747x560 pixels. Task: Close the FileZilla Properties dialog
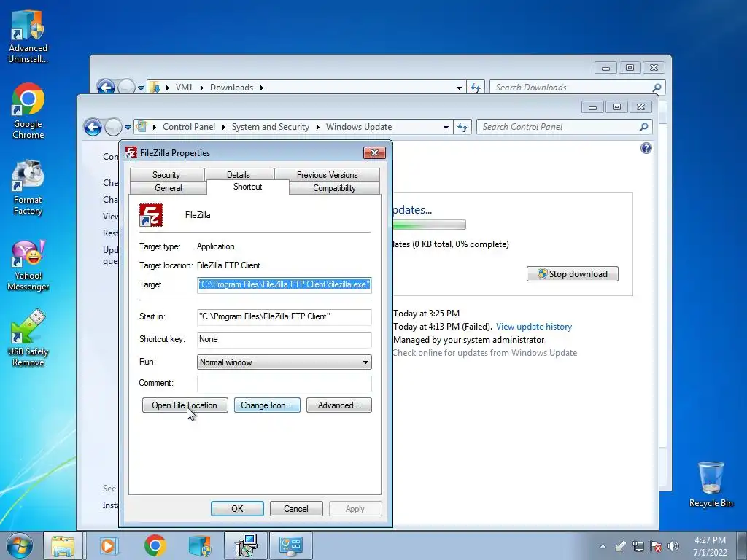coord(374,152)
